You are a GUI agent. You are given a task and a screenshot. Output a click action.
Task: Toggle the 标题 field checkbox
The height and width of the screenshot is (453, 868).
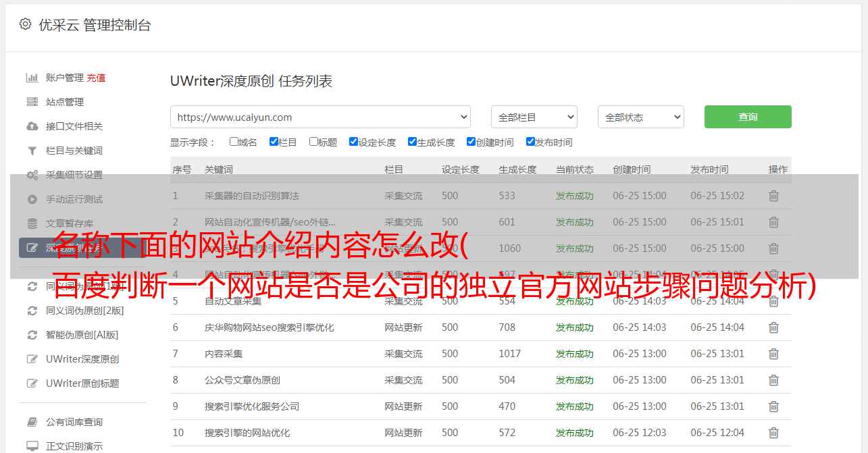[313, 142]
